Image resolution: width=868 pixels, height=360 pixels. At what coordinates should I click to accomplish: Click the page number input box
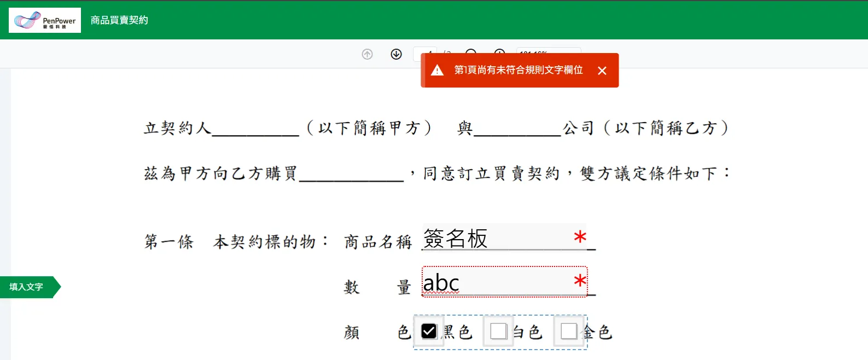point(424,51)
